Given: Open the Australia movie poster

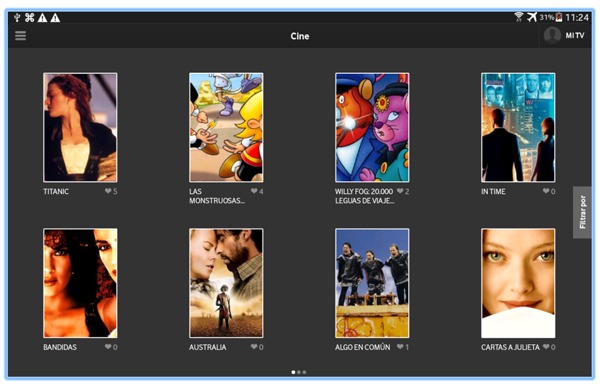Looking at the screenshot, I should [x=226, y=283].
